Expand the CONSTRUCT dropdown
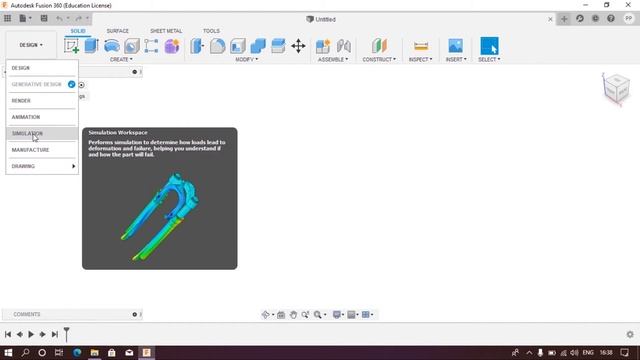The height and width of the screenshot is (360, 640). coord(379,60)
